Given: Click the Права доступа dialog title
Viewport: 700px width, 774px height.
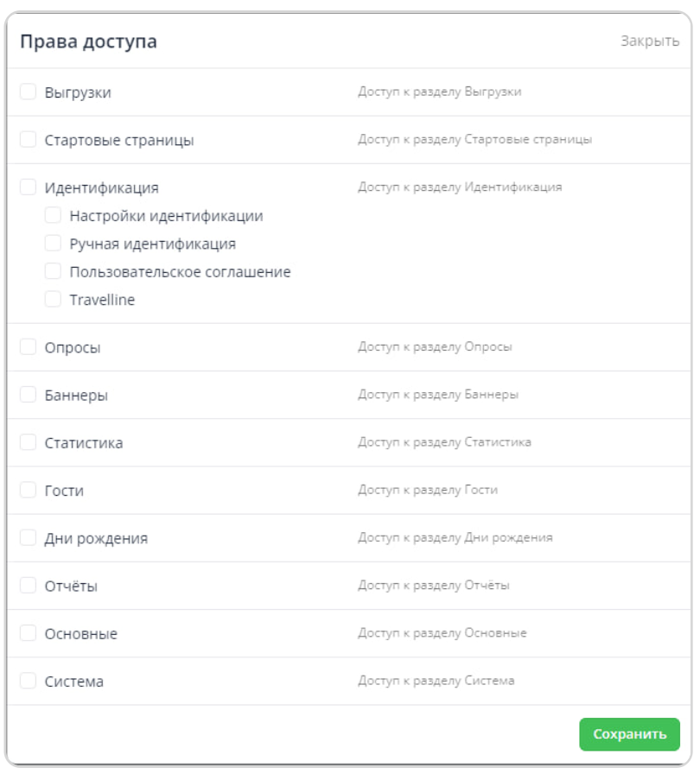Looking at the screenshot, I should click(88, 42).
